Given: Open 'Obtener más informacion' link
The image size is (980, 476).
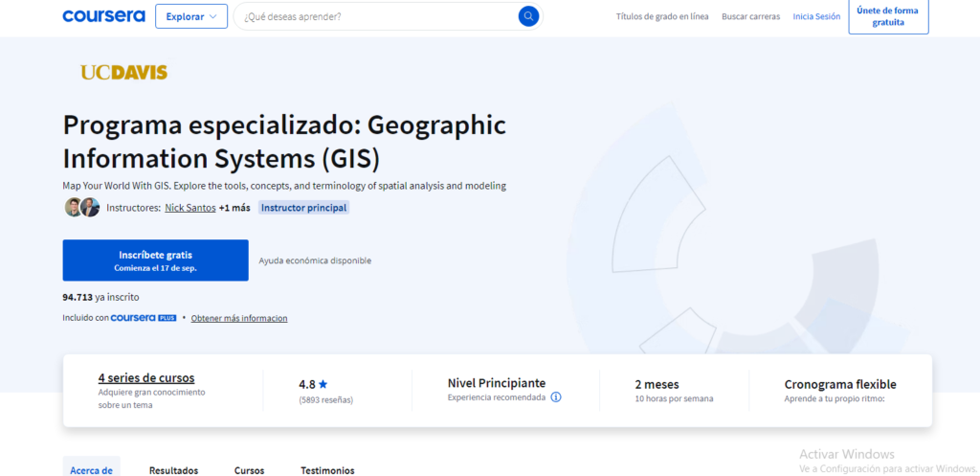Looking at the screenshot, I should pos(239,318).
